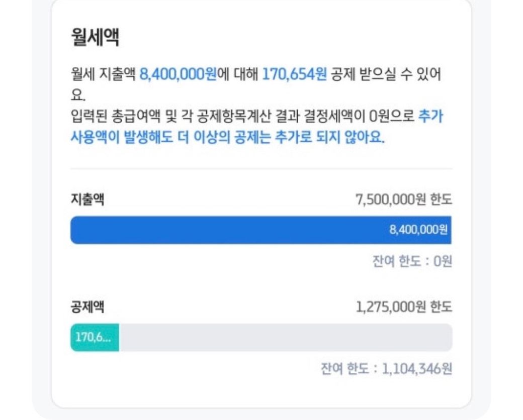Click the 1,275,000원 한도 limit text
523x420 pixels.
pyautogui.click(x=404, y=307)
